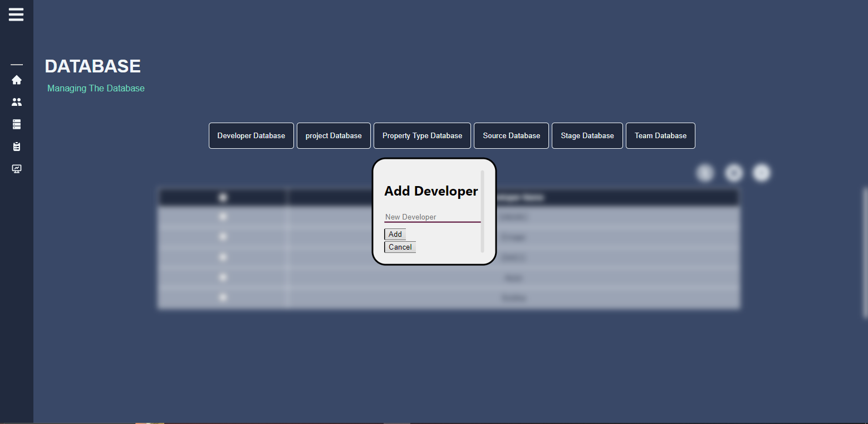Screen dimensions: 868x424
Task: Cancel the Add Developer dialog
Action: (400, 247)
